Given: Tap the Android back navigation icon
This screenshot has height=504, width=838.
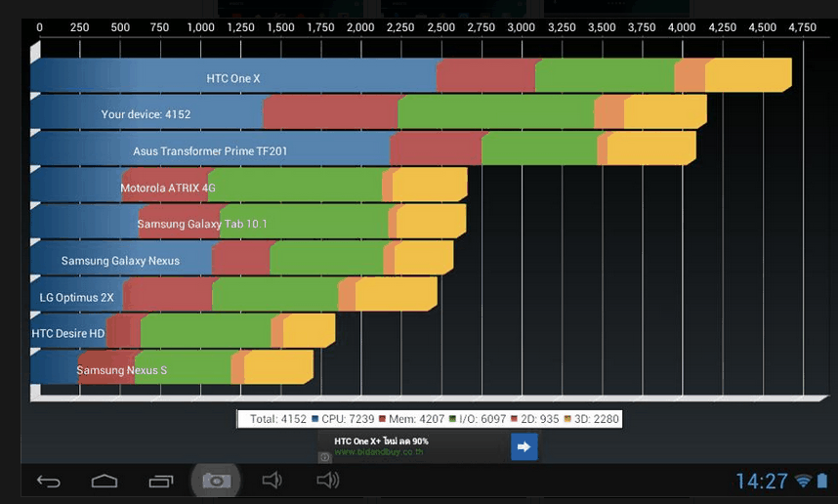Looking at the screenshot, I should (49, 482).
